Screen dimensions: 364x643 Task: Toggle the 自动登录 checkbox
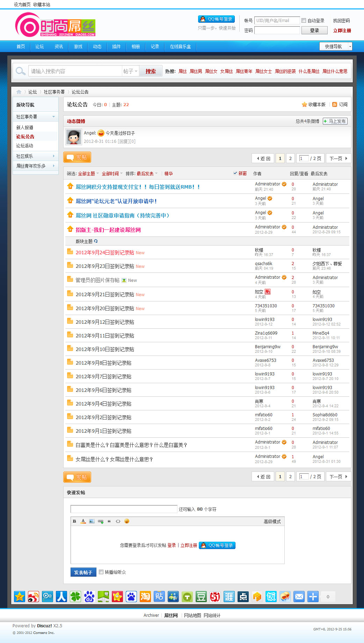coord(304,20)
